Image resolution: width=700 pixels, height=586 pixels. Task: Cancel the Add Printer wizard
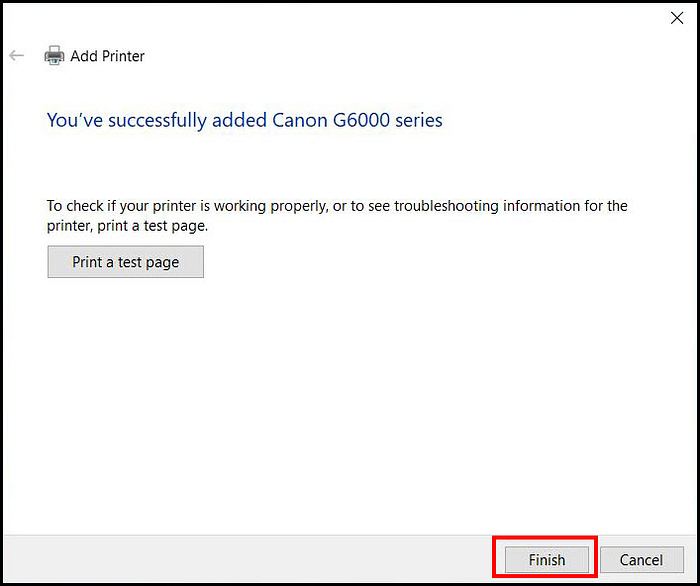point(642,560)
